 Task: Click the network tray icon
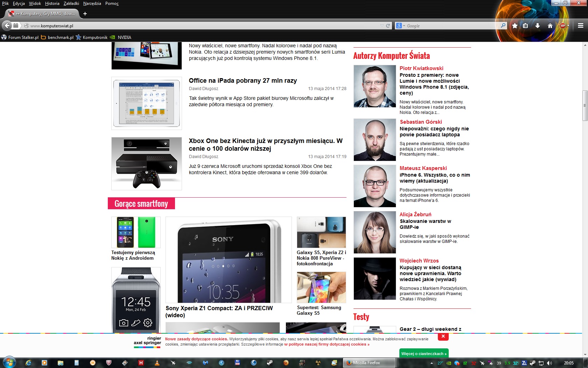541,363
